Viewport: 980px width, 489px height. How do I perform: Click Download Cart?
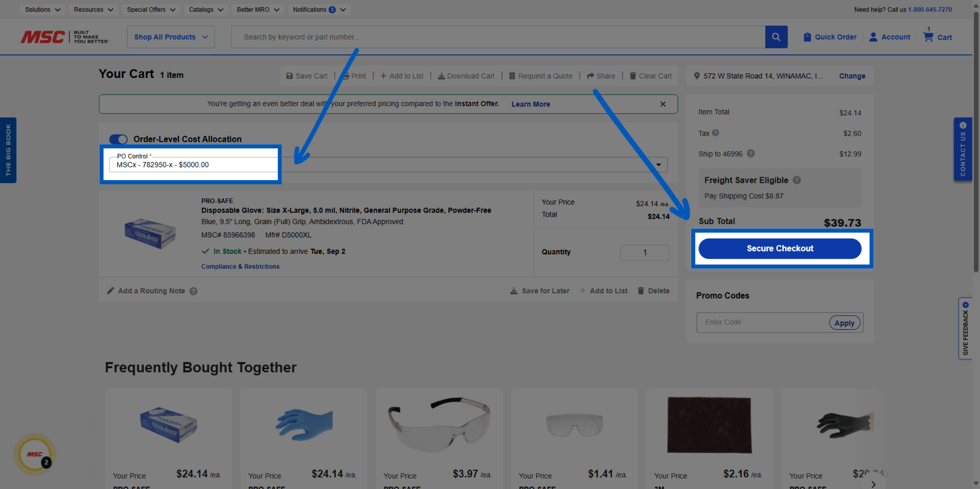(466, 76)
